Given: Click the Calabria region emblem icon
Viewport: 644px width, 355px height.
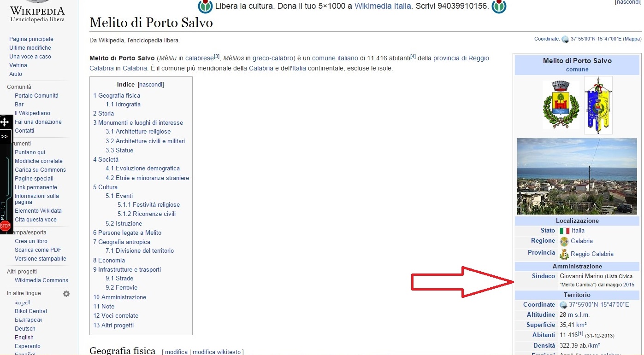Looking at the screenshot, I should click(x=564, y=241).
